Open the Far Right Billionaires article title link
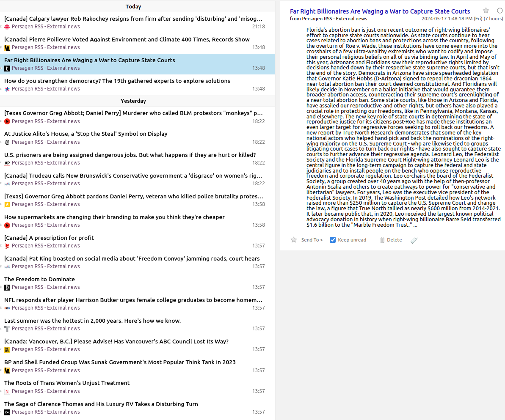This screenshot has height=420, width=505. tap(380, 11)
